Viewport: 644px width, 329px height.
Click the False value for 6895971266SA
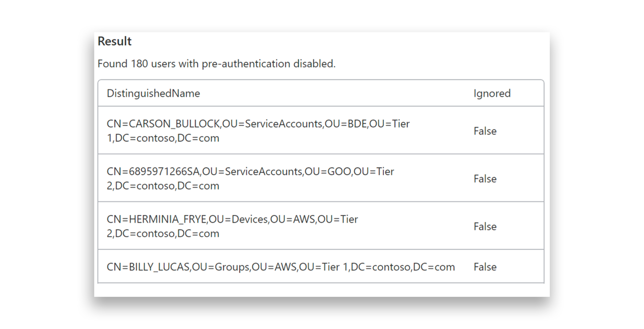pyautogui.click(x=485, y=179)
